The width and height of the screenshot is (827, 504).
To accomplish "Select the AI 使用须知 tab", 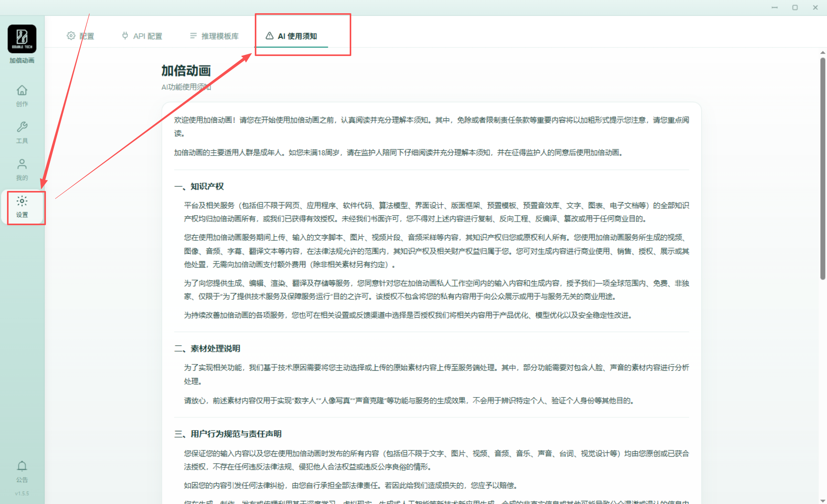I will tap(291, 36).
